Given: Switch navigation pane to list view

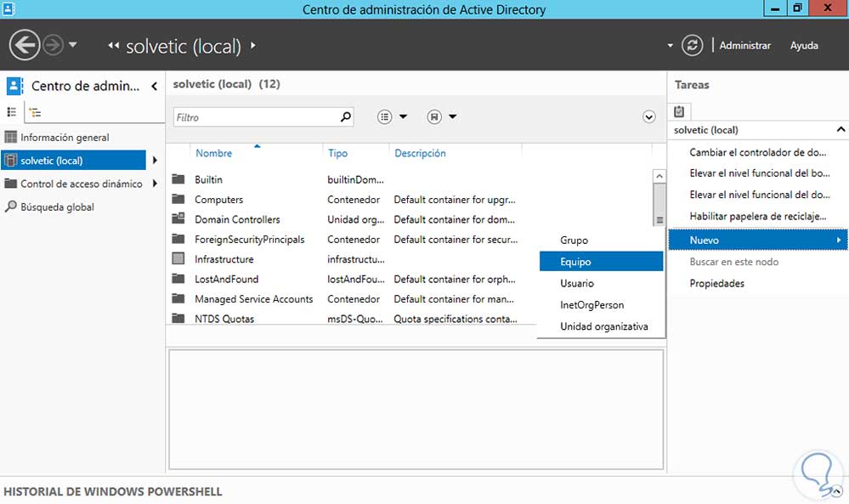Looking at the screenshot, I should [x=12, y=111].
